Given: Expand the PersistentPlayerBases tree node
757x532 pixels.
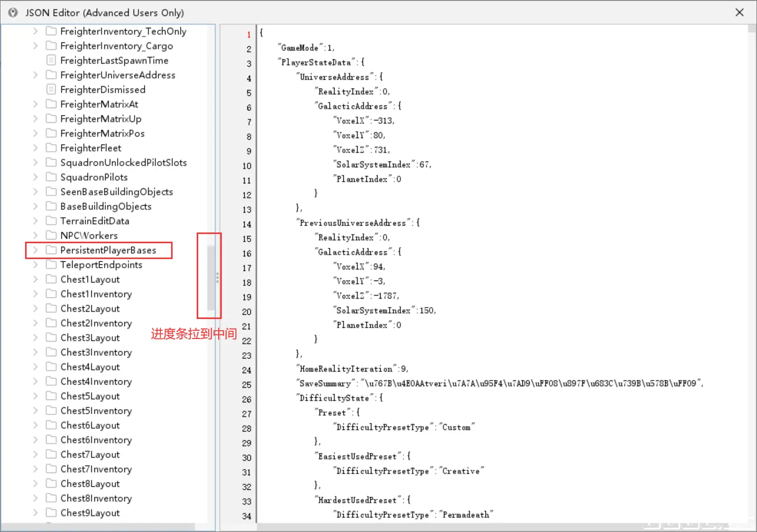Looking at the screenshot, I should [x=35, y=250].
